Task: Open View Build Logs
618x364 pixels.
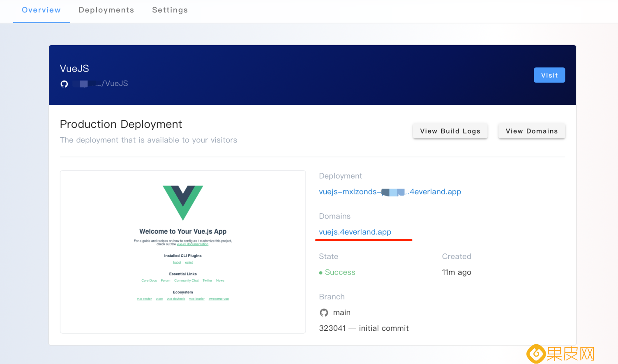Action: click(x=450, y=131)
